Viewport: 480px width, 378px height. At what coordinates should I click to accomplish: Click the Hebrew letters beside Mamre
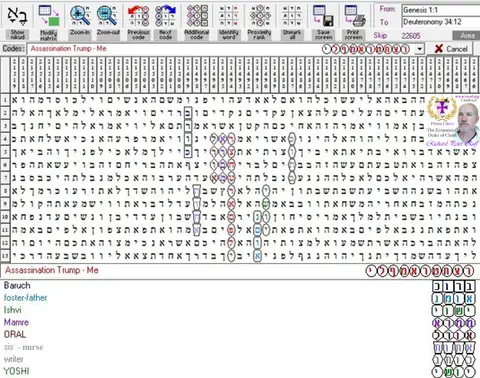pyautogui.click(x=453, y=323)
